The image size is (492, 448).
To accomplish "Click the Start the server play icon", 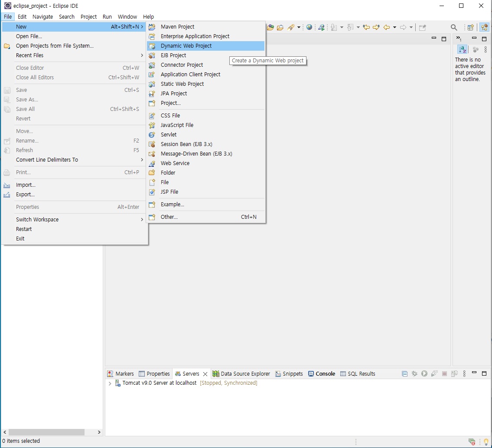I will click(x=424, y=373).
